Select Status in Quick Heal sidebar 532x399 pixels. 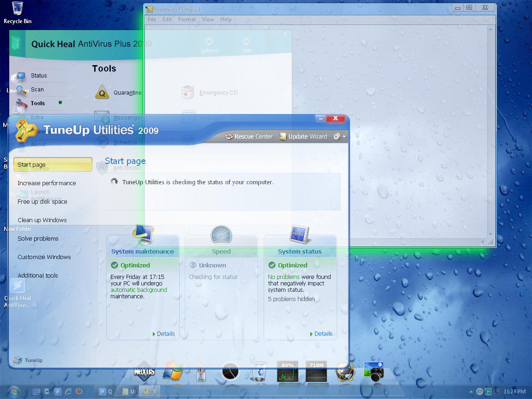coord(39,76)
